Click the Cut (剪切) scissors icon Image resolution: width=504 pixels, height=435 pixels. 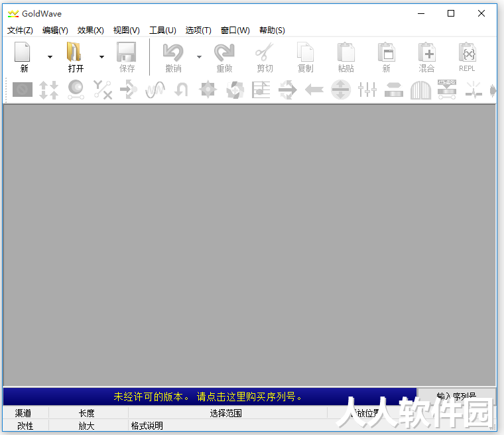click(265, 52)
